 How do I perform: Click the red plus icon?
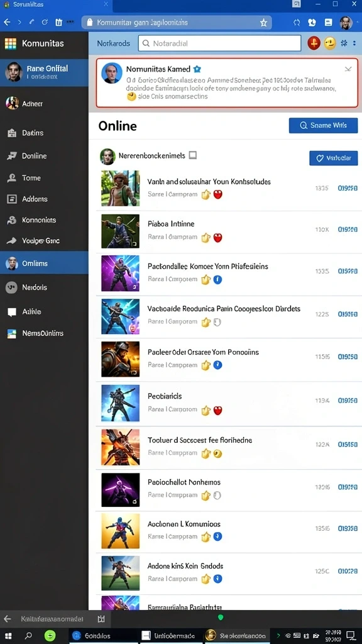[x=314, y=43]
